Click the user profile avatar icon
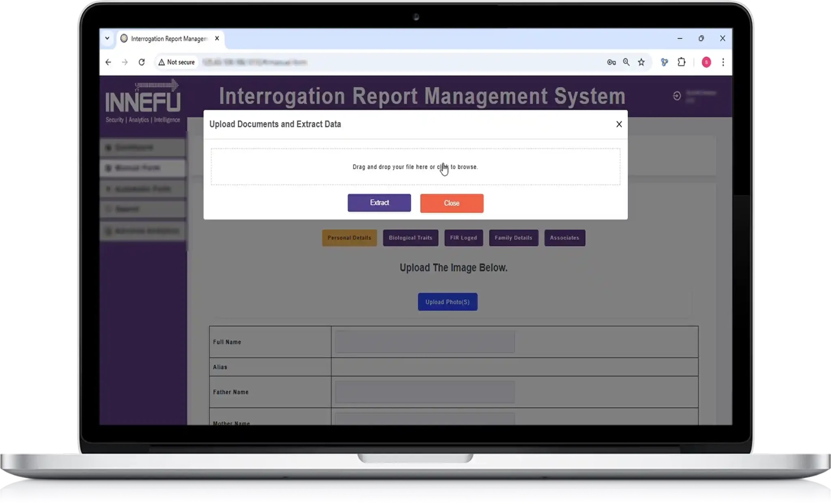This screenshot has height=504, width=831. pos(706,62)
